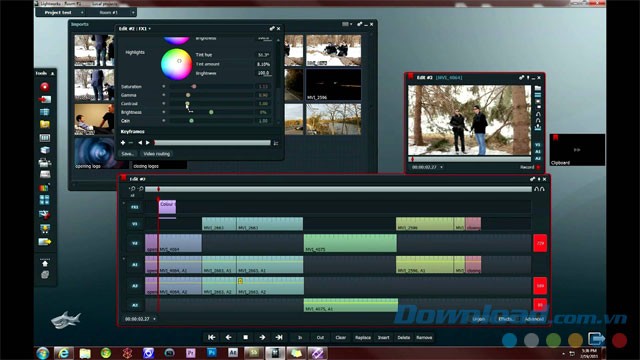The image size is (640, 360).
Task: Click the zoom-in magnifier on the timeline
Action: [x=133, y=189]
